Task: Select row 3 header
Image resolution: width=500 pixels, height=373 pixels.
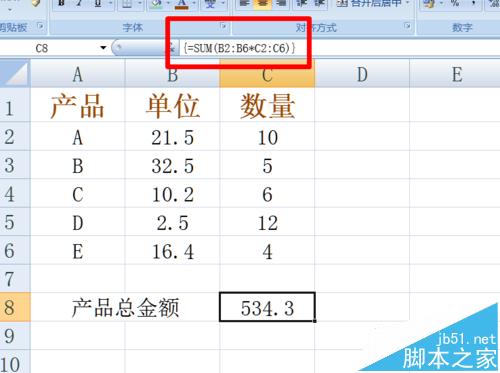Action: 15,165
